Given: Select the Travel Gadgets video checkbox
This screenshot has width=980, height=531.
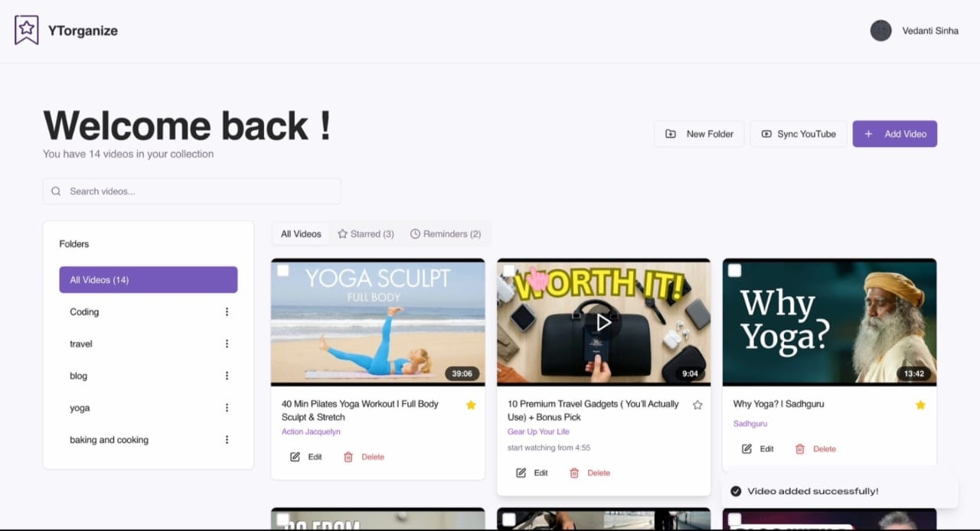Looking at the screenshot, I should pos(508,270).
